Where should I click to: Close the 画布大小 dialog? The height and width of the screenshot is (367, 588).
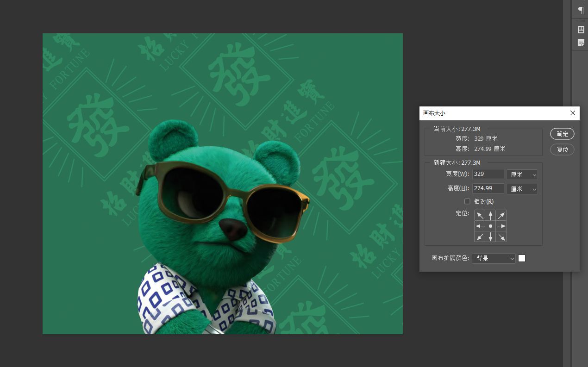(x=573, y=113)
